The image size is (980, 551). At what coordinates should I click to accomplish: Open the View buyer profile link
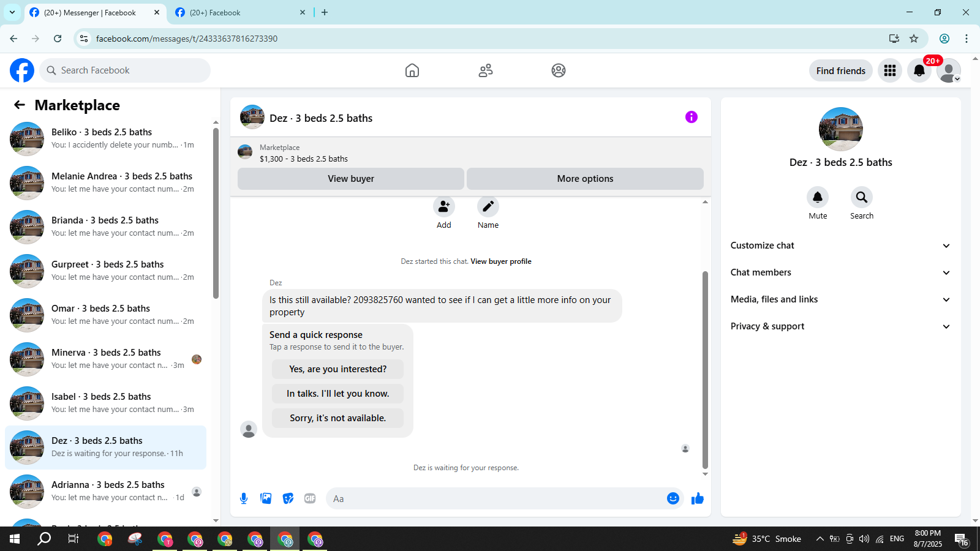(x=501, y=261)
